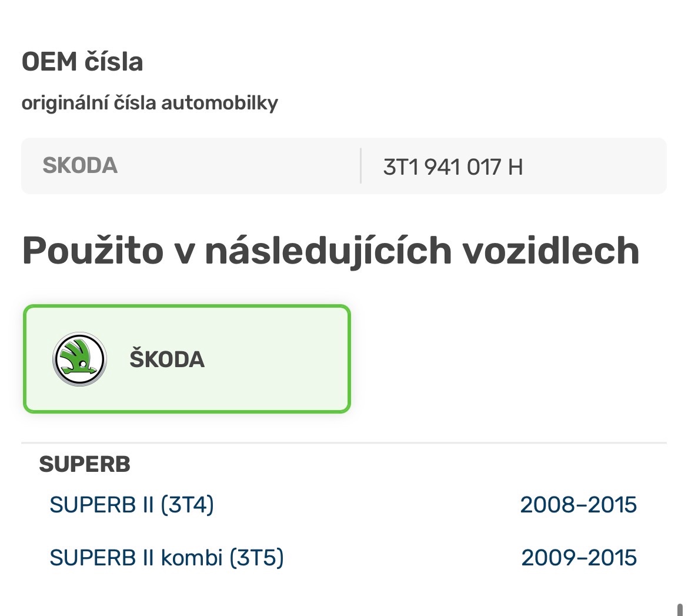Click the SKODA manufacturer label

pos(80,166)
